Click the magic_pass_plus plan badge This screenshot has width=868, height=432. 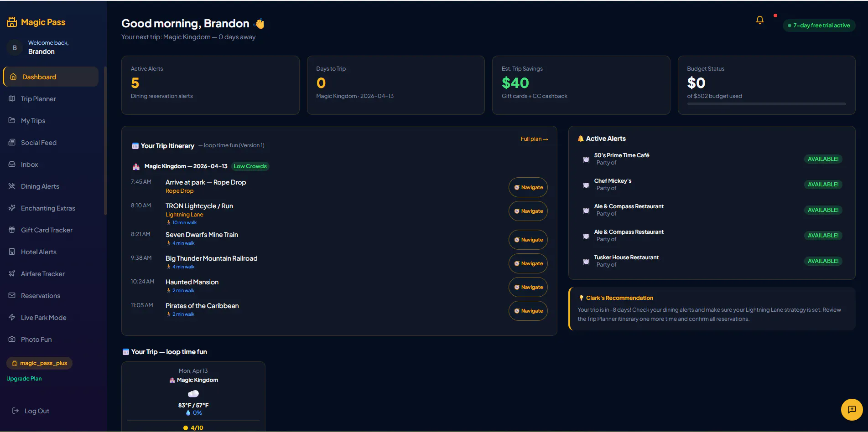(x=39, y=363)
